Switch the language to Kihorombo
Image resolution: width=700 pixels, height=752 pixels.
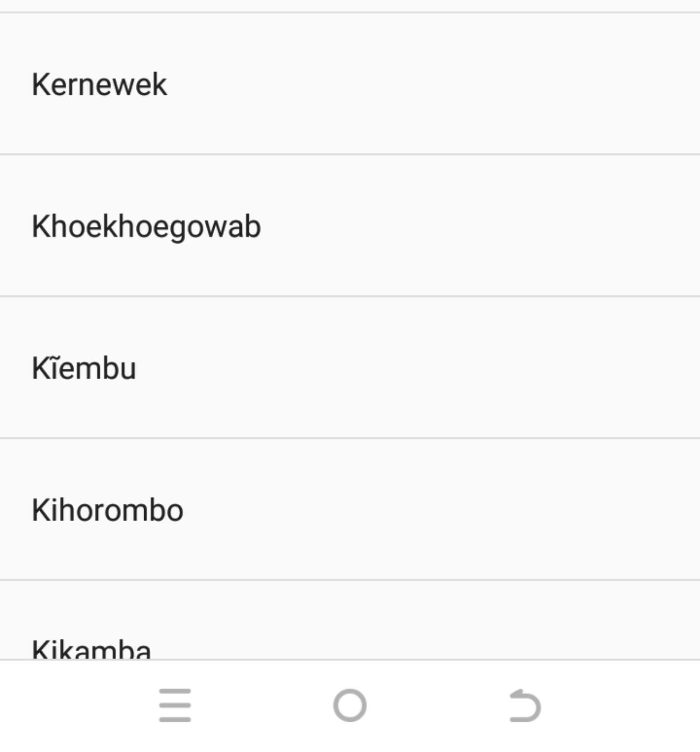click(350, 510)
